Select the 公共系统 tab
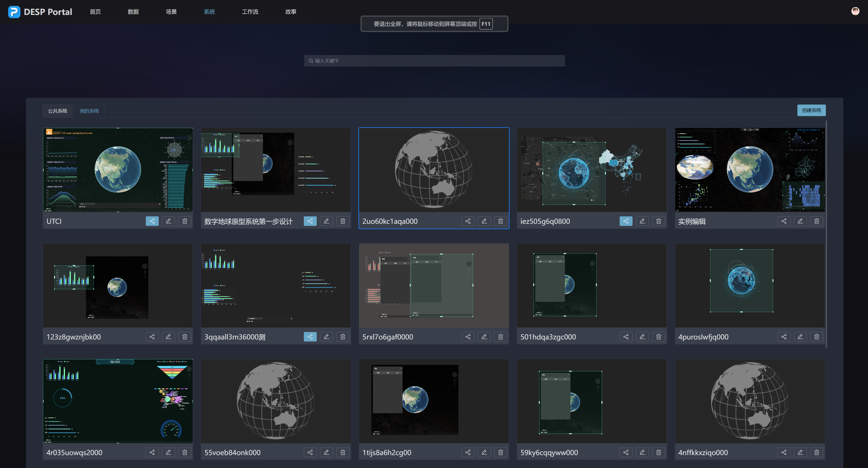 coord(58,111)
